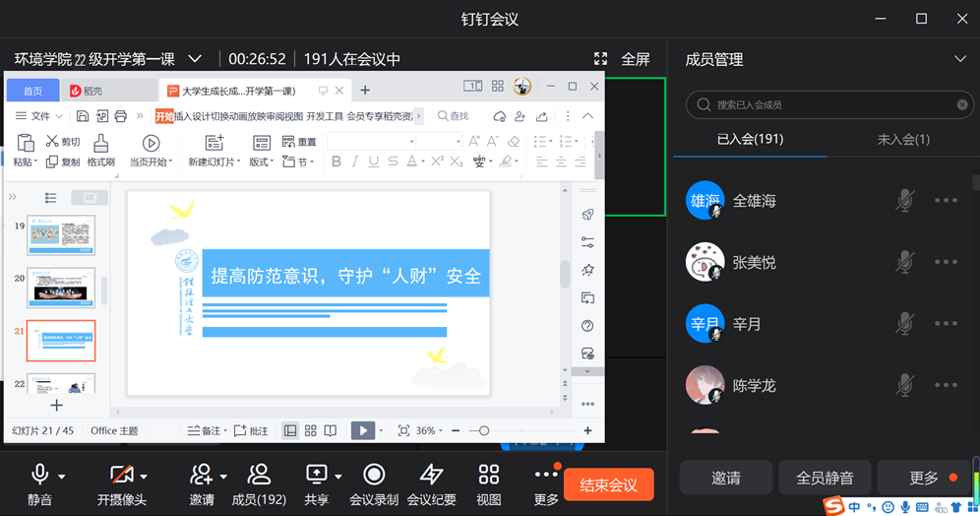The image size is (980, 516).
Task: Open the 成员(192) members icon
Action: [x=259, y=477]
